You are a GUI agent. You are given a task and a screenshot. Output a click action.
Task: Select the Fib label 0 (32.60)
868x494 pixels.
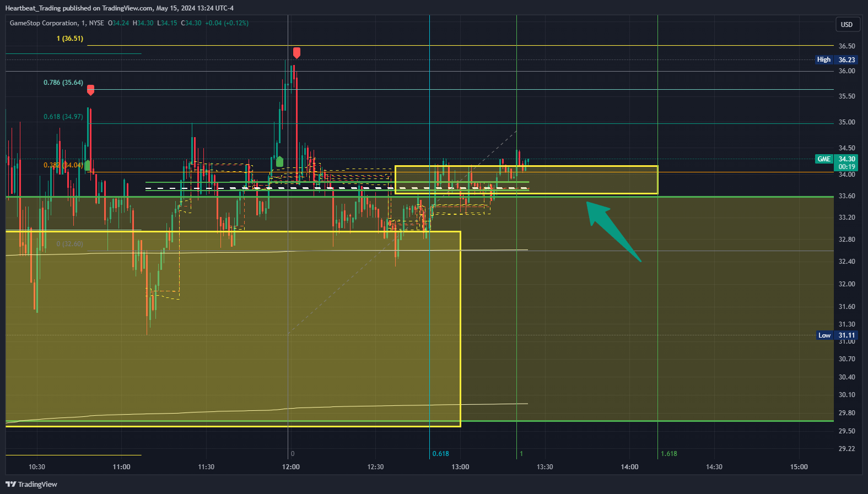pyautogui.click(x=70, y=244)
